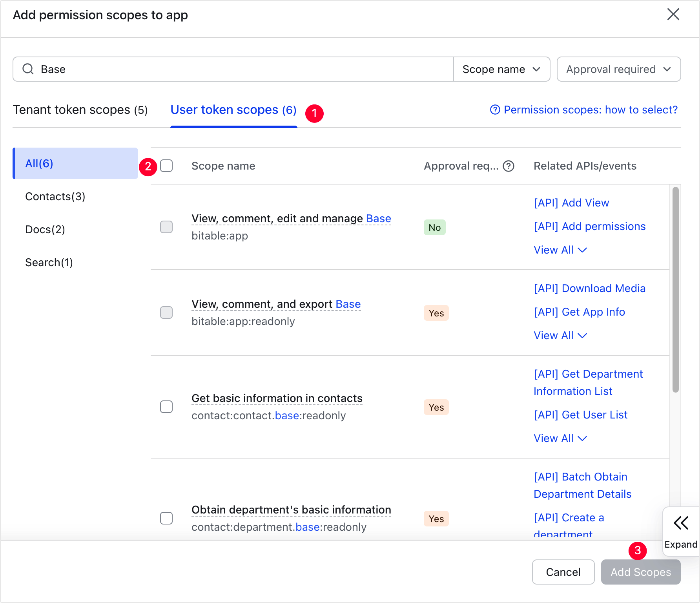
Task: Open the Scope name dropdown
Action: (501, 69)
